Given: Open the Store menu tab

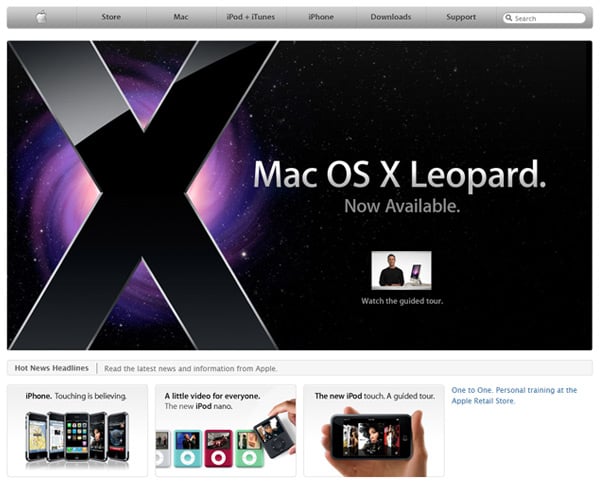Looking at the screenshot, I should tap(111, 17).
